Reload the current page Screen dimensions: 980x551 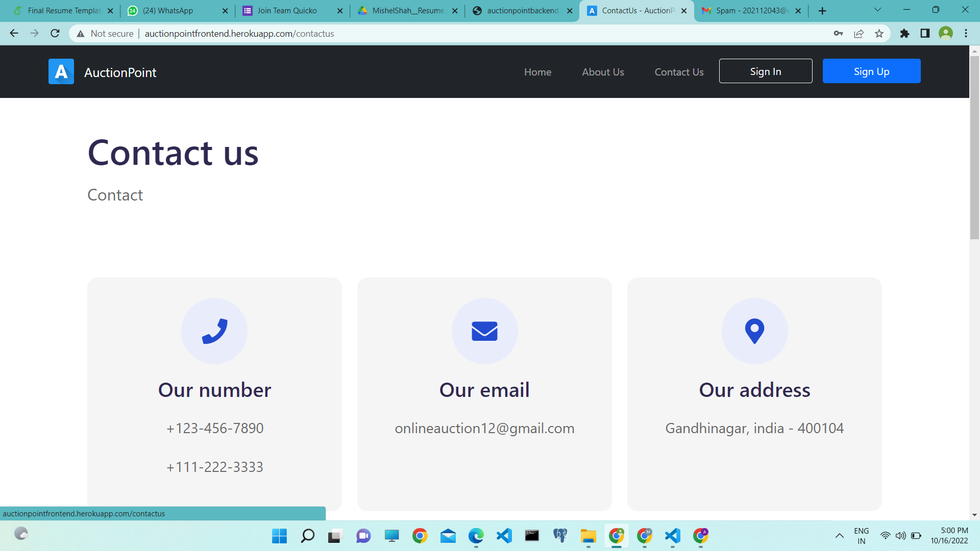pyautogui.click(x=55, y=34)
